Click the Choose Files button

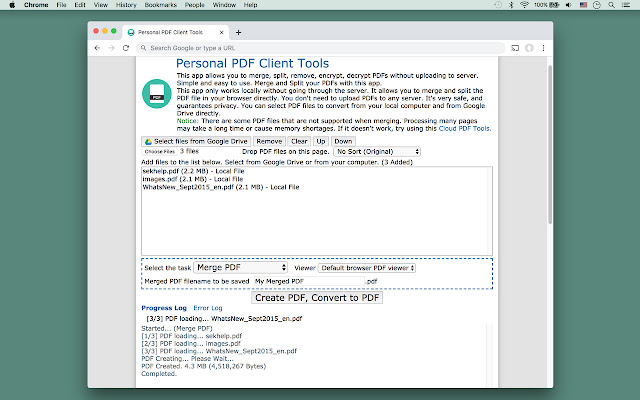tap(160, 151)
